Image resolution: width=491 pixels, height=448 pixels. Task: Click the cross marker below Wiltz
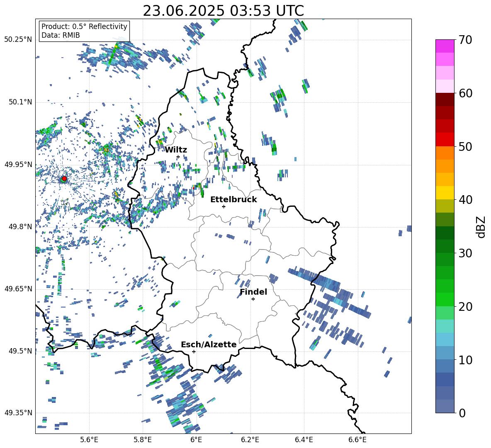pyautogui.click(x=178, y=157)
